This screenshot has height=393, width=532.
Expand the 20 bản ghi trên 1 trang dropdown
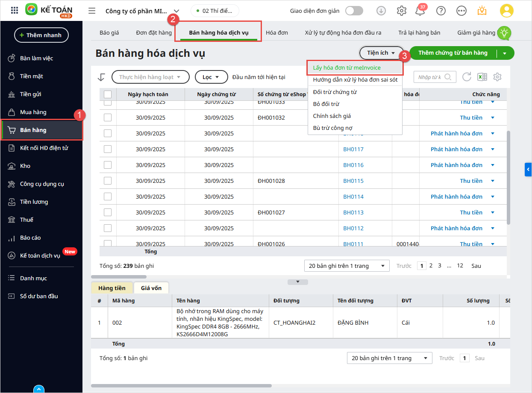click(347, 266)
